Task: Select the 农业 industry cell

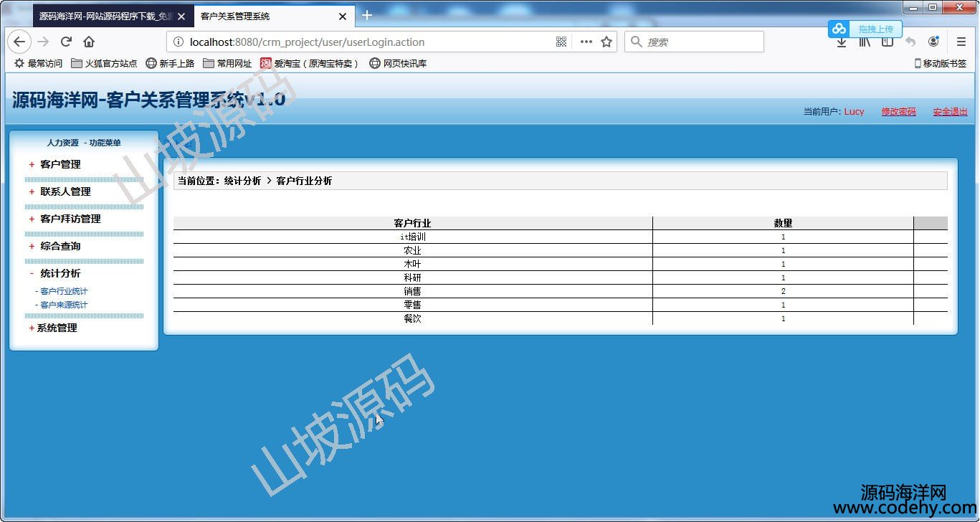Action: pos(413,250)
